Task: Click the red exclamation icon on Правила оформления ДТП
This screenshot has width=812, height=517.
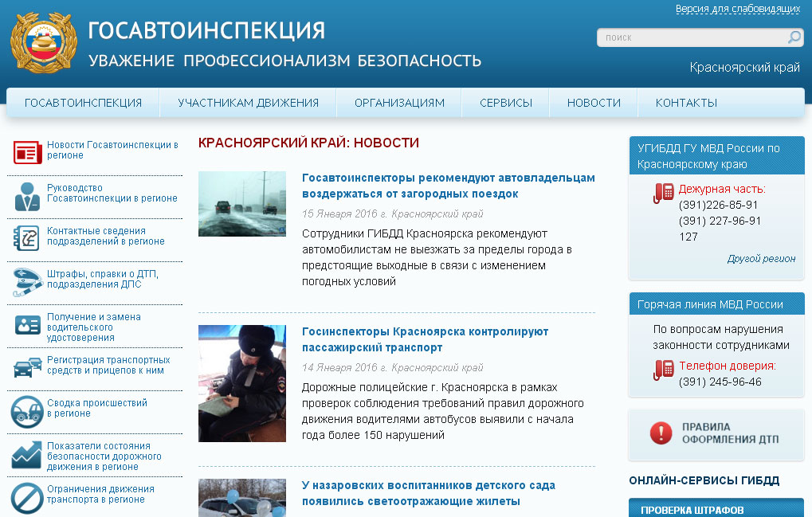Action: [x=661, y=433]
